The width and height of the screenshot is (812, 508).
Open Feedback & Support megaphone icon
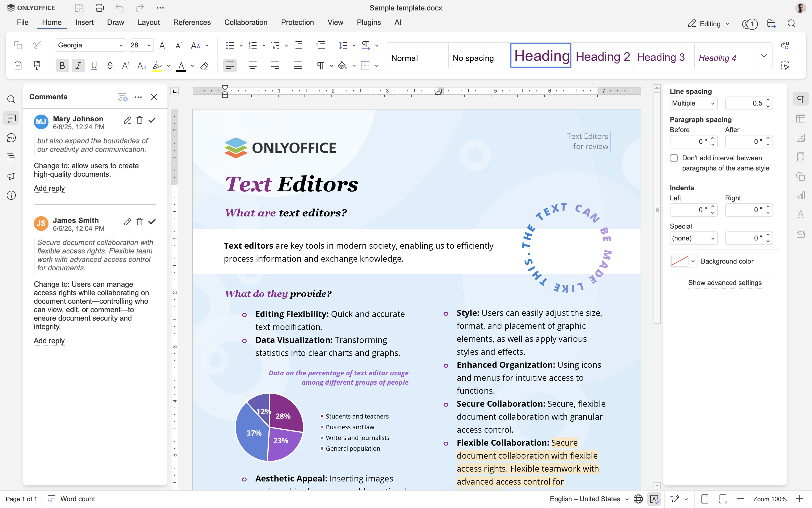coord(11,176)
